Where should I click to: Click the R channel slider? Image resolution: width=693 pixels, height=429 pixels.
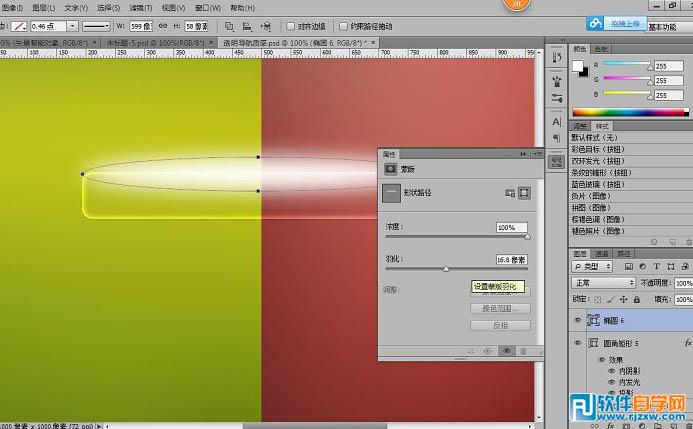coord(627,65)
